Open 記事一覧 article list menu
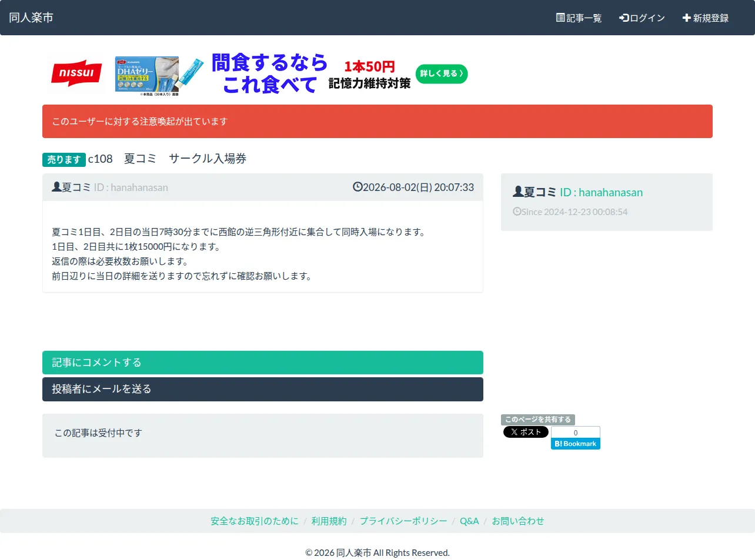The image size is (755, 560). click(579, 18)
